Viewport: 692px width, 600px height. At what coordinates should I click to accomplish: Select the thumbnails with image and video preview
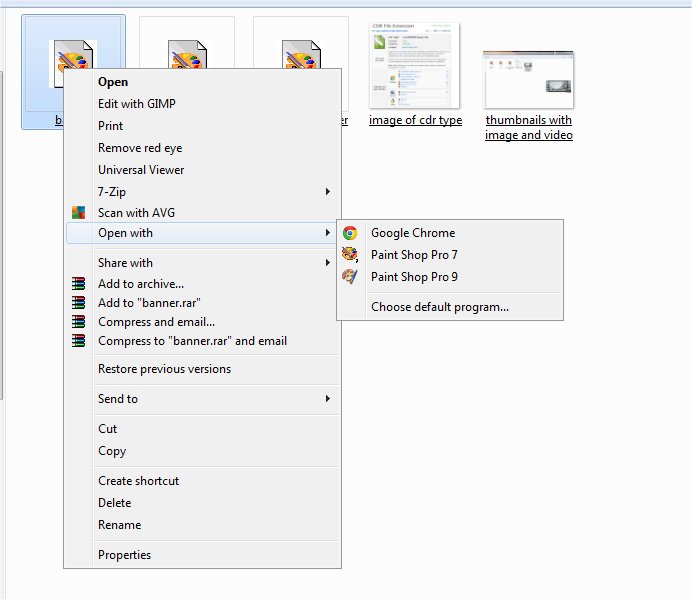[528, 78]
